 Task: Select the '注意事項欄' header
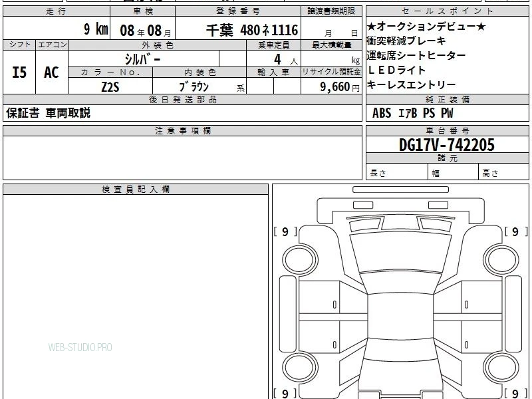(x=182, y=131)
